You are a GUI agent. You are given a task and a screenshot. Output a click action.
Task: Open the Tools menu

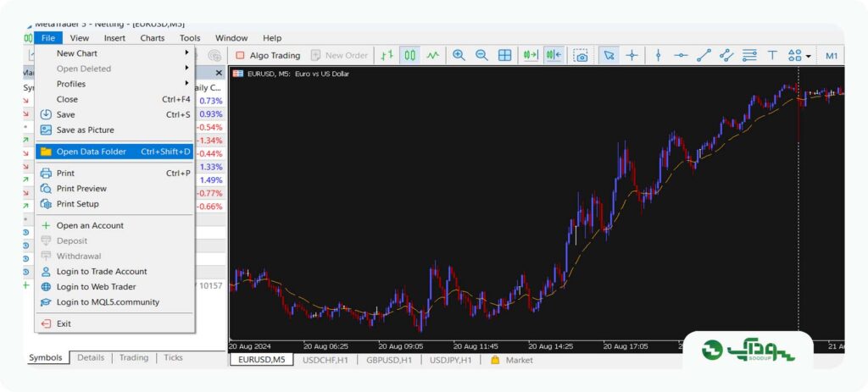point(190,38)
